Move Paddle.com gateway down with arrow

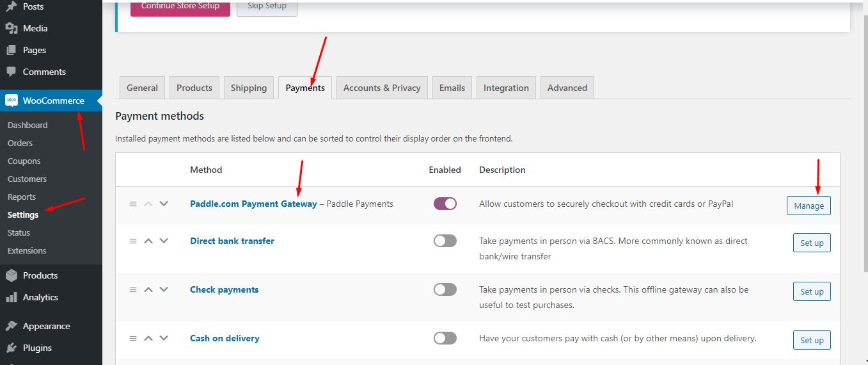click(164, 204)
